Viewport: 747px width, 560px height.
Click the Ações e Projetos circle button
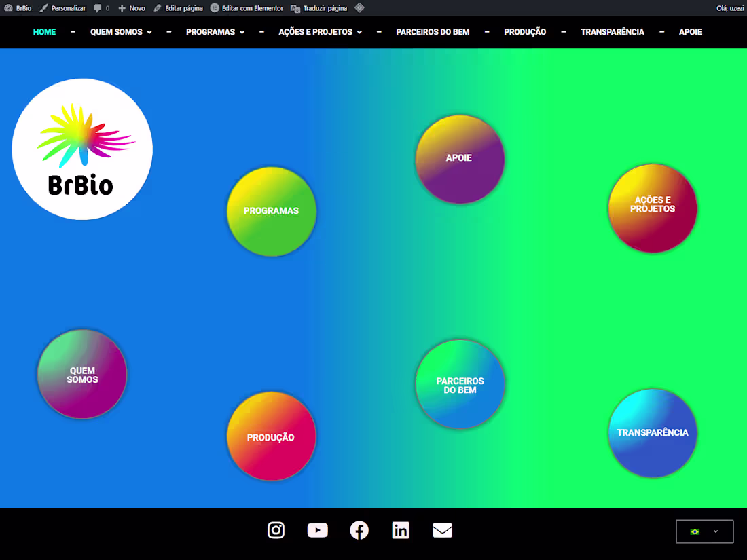pyautogui.click(x=653, y=208)
